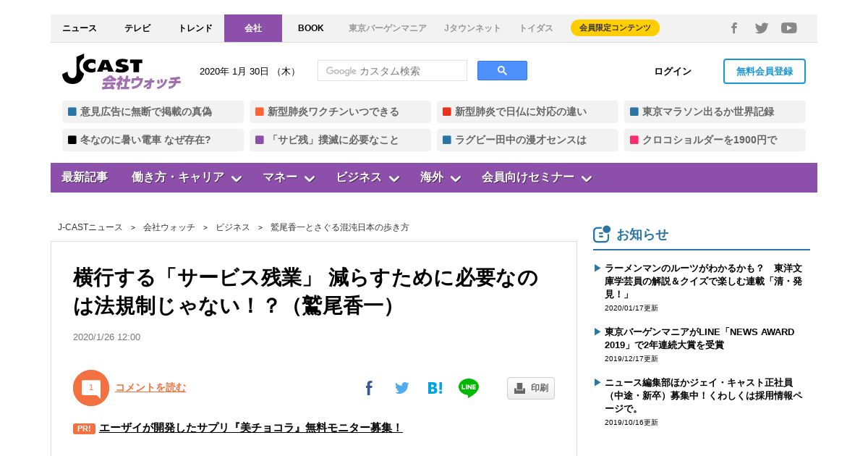Viewport: 868px width, 456px height.
Task: Open トイダス link in top bar
Action: 536,28
